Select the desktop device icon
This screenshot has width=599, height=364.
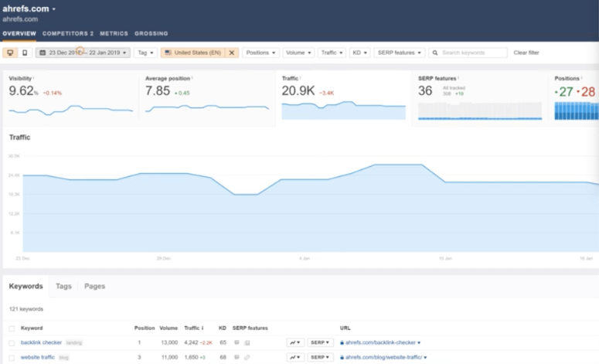10,53
